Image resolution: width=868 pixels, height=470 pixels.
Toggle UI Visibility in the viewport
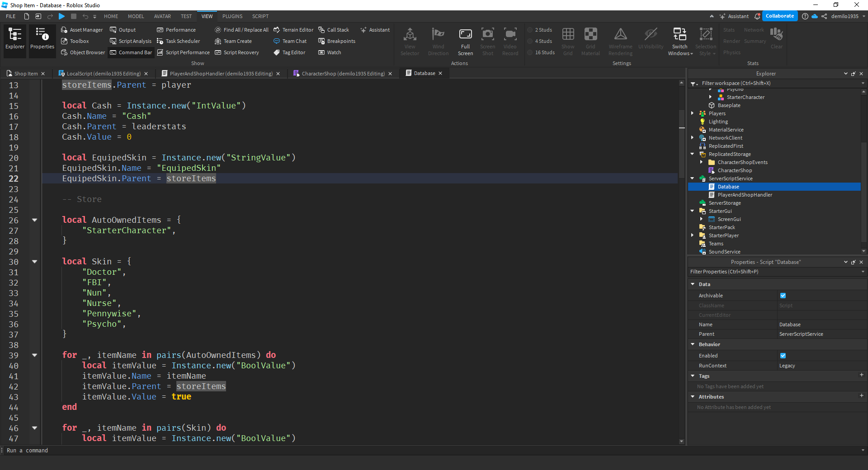pyautogui.click(x=650, y=41)
